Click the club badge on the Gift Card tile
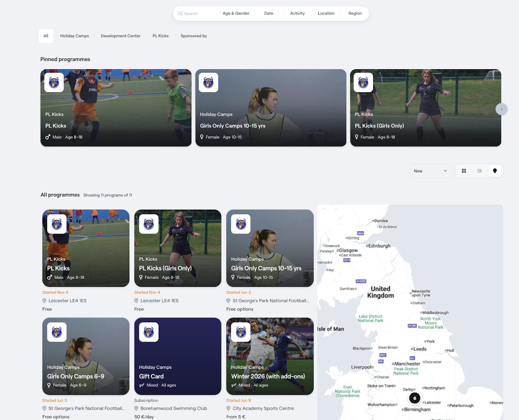 tap(148, 332)
